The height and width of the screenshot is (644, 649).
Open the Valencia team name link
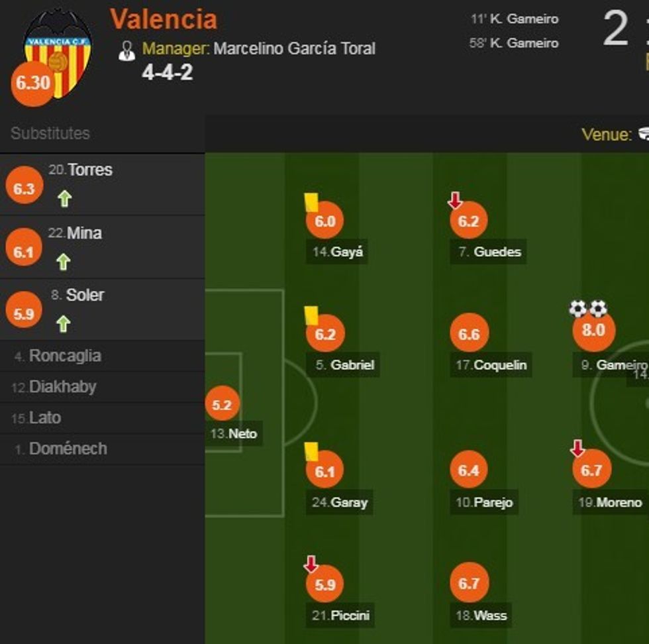coord(163,19)
